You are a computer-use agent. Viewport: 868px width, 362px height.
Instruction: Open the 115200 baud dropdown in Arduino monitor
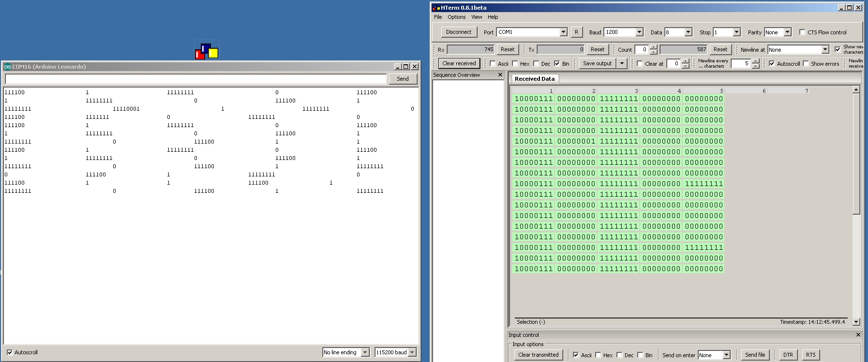tap(412, 352)
